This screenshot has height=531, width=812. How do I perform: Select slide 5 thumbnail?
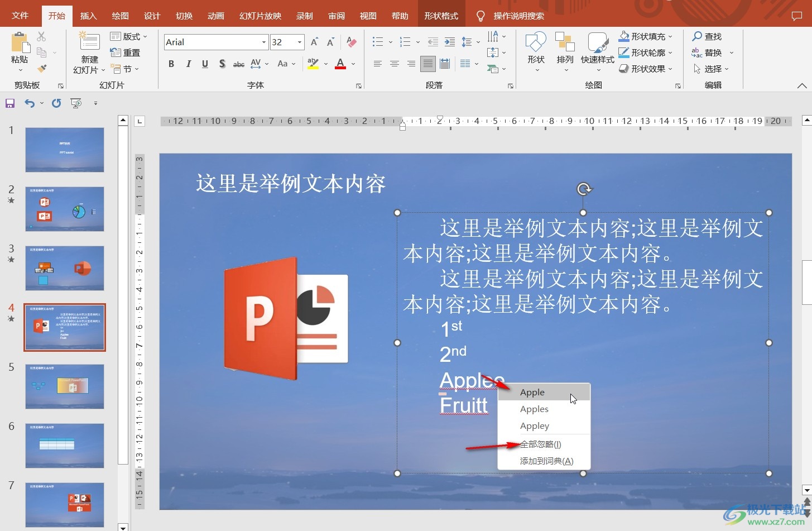point(65,386)
